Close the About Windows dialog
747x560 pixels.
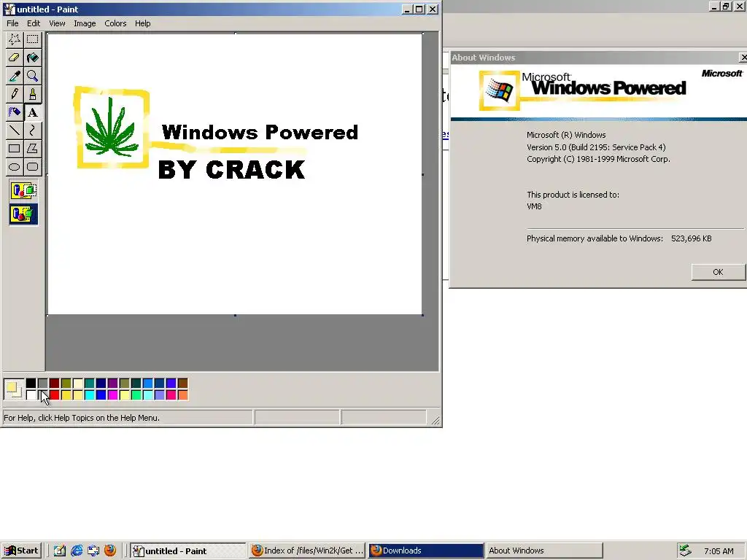(x=743, y=57)
